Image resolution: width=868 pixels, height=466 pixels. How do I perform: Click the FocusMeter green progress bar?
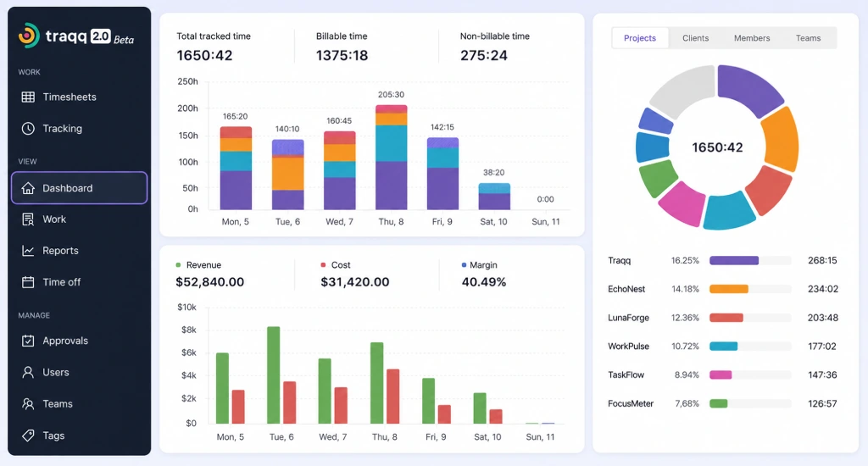click(719, 403)
